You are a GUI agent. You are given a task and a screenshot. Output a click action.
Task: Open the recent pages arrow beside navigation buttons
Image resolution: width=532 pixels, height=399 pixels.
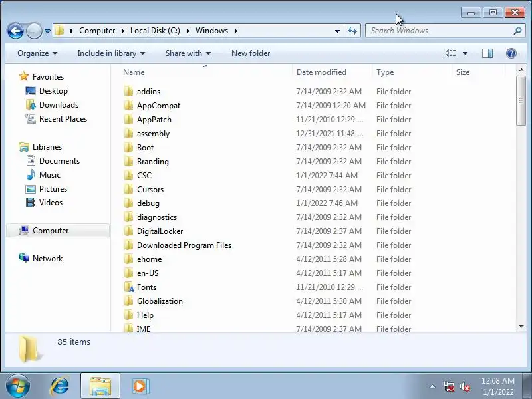point(47,31)
